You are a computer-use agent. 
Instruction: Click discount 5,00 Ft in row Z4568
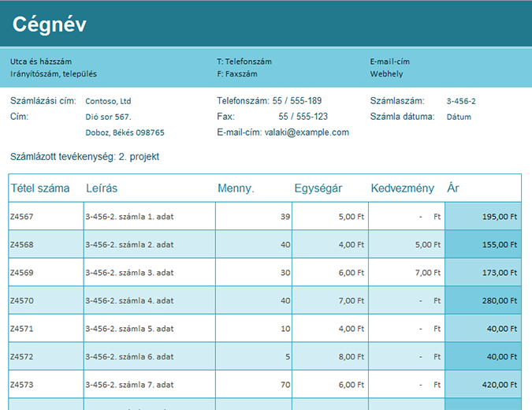[428, 244]
